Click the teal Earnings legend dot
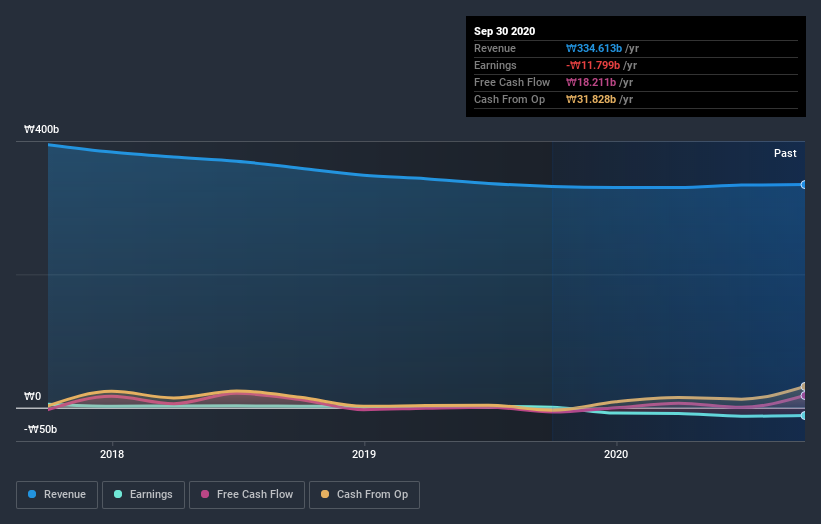Screen dimensions: 821x524 coord(118,494)
